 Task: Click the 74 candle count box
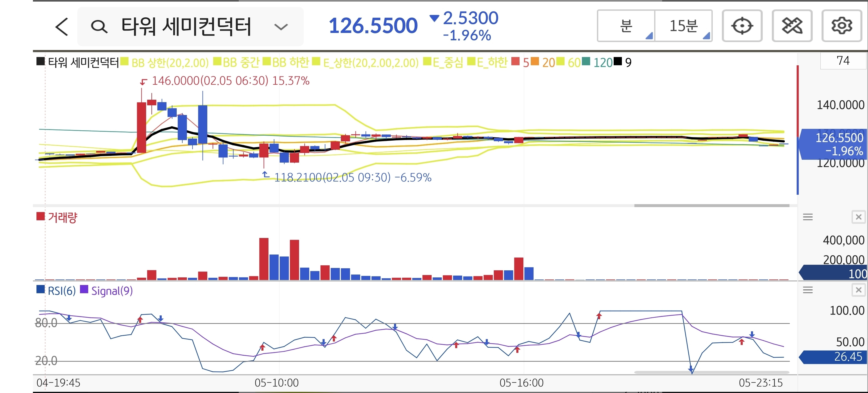point(843,61)
